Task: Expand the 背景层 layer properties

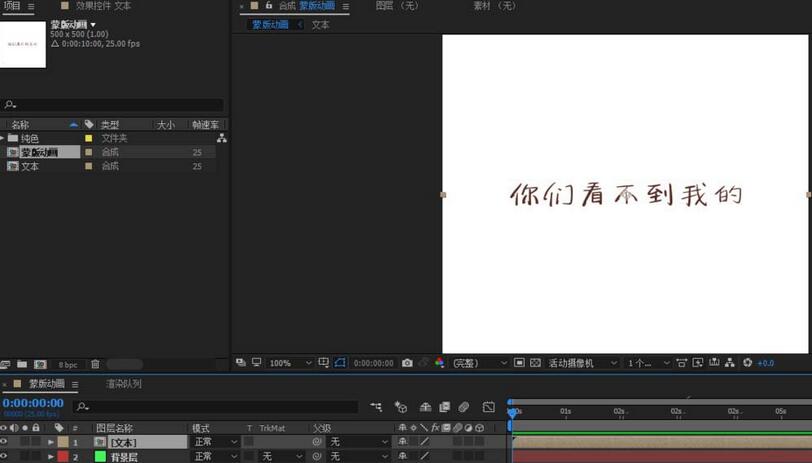Action: point(51,457)
